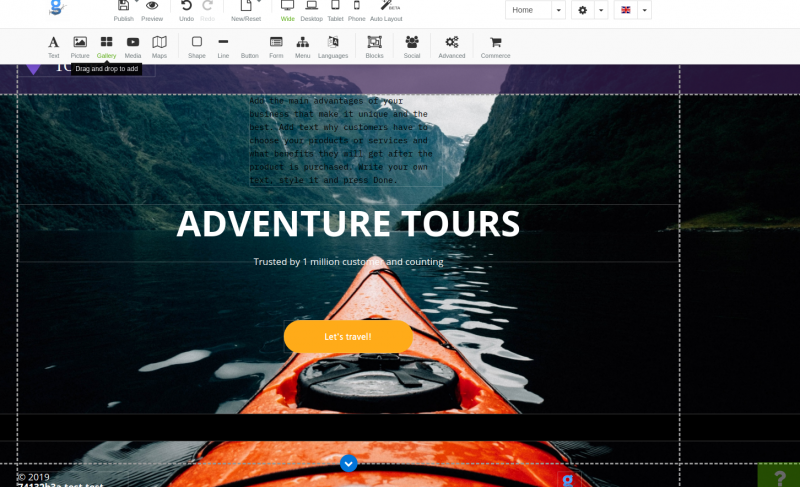The width and height of the screenshot is (800, 487).
Task: Select the Shape element tool
Action: [x=196, y=47]
